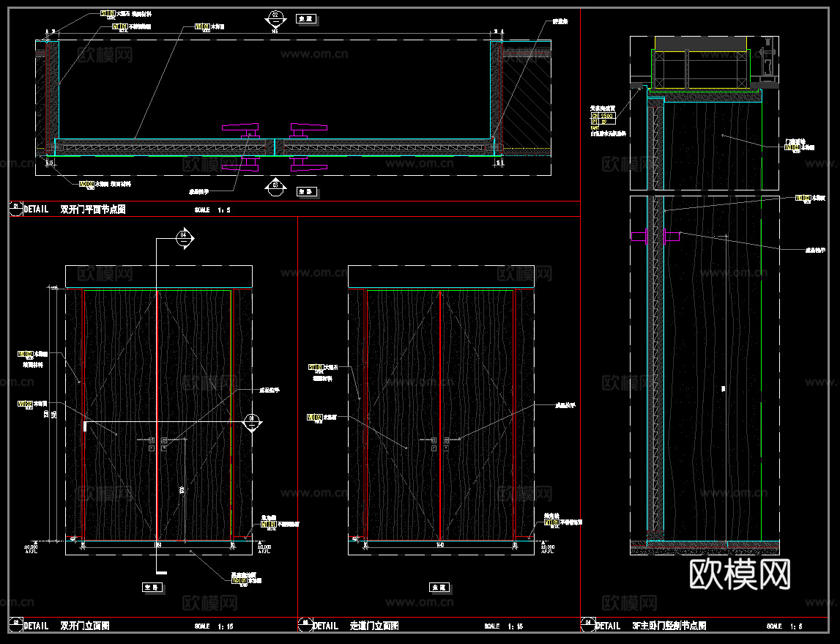Click the ST 01 material tag at top left

[x=108, y=14]
